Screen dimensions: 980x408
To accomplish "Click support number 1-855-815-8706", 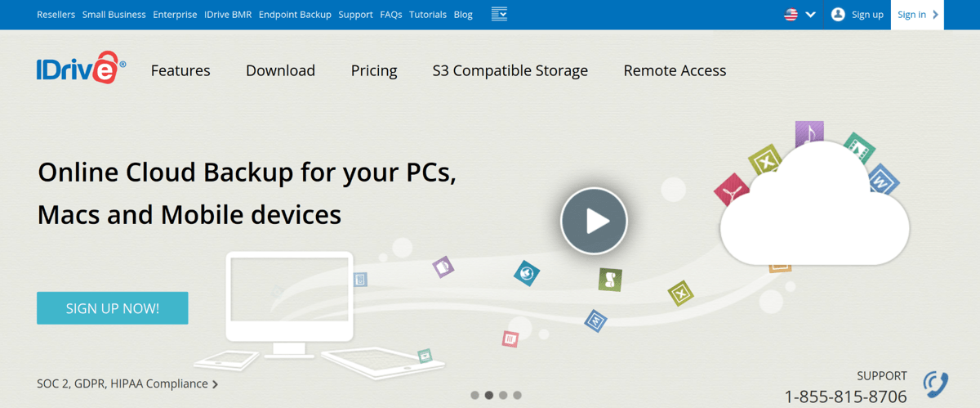I will (x=845, y=397).
